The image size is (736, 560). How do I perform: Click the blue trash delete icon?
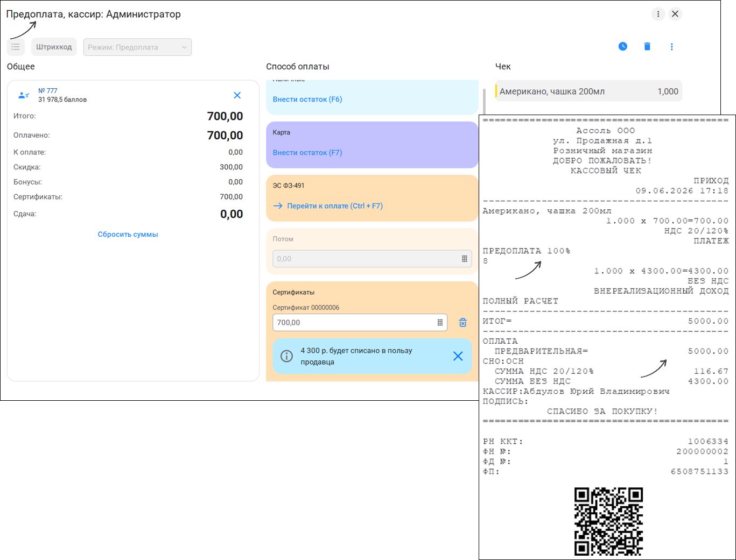(x=647, y=46)
